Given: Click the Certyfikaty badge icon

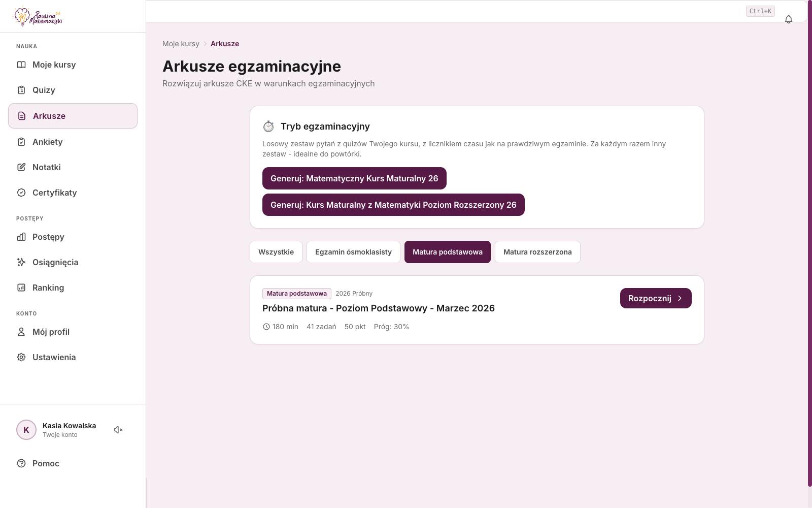Looking at the screenshot, I should click(x=21, y=193).
